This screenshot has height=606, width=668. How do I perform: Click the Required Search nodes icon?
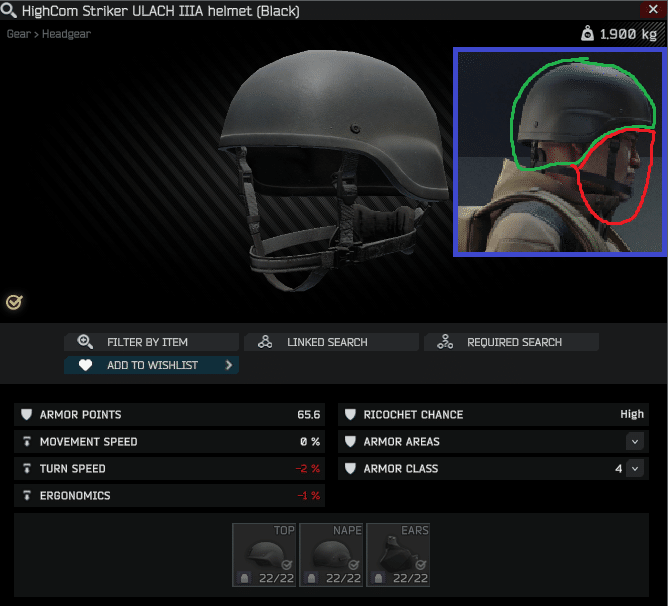445,342
